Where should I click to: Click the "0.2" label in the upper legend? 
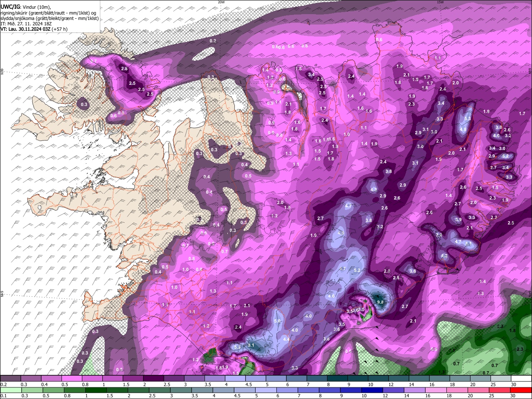(x=3, y=384)
